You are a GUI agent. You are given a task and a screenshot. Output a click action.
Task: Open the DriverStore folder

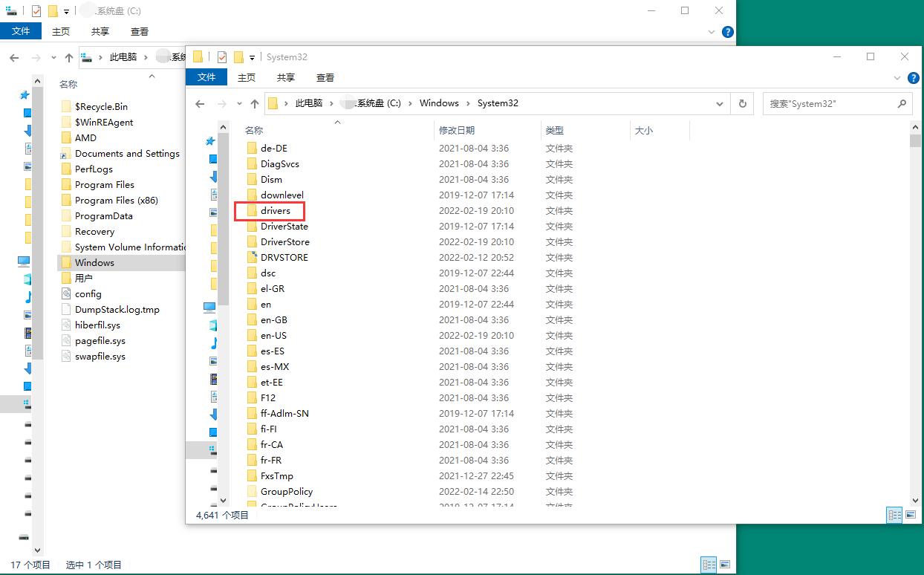[x=284, y=241]
